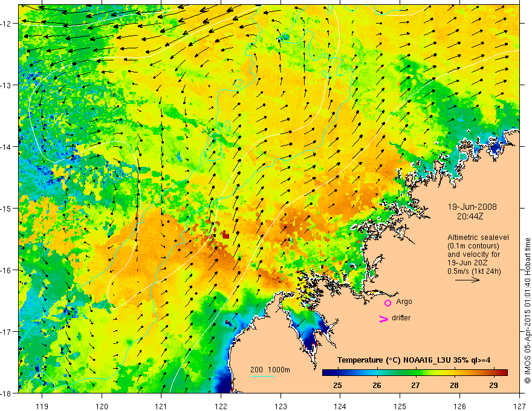Click the cyan bathymetry legend line sample
This screenshot has height=411, width=532.
262,377
